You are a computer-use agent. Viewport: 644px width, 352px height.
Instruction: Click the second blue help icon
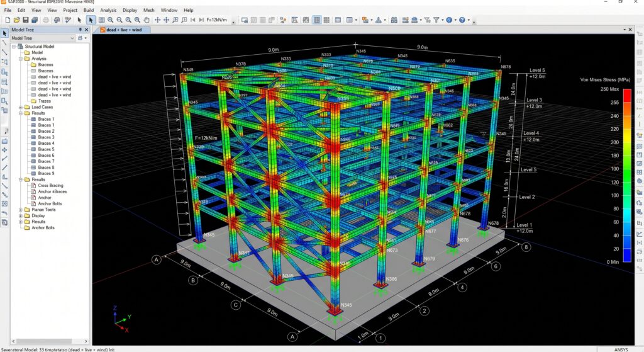click(x=462, y=20)
